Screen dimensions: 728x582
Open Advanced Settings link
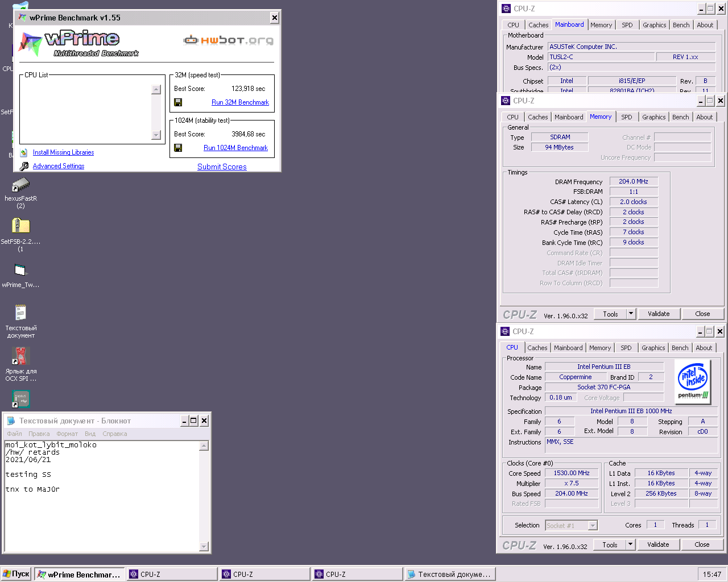coord(59,166)
